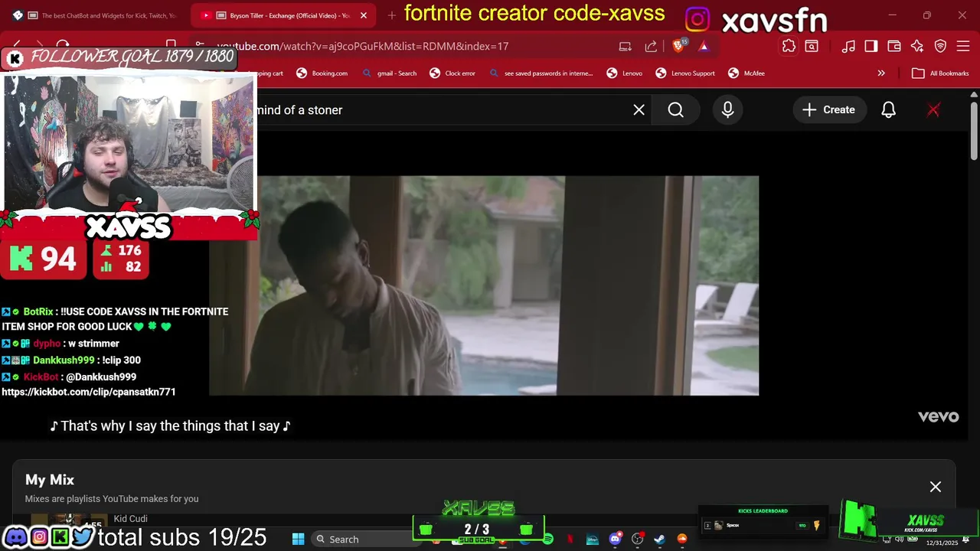This screenshot has width=980, height=551.
Task: Click the Brave VPN shield icon
Action: 941,46
